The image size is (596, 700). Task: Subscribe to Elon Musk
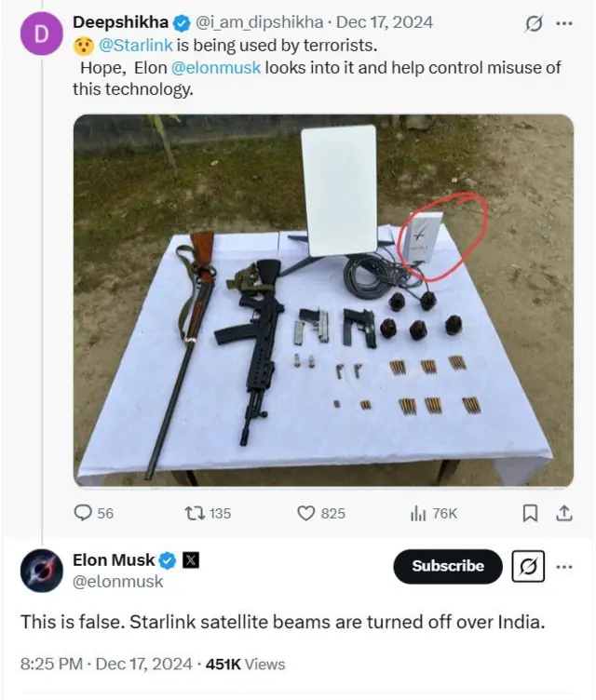click(x=448, y=566)
